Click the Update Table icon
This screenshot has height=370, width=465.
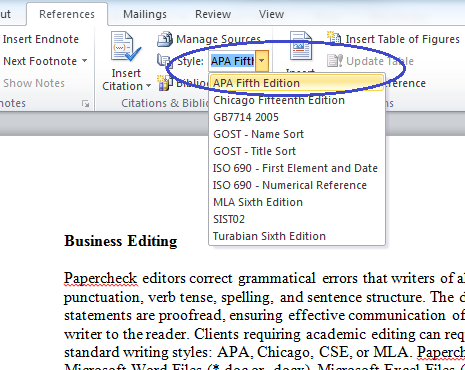335,61
